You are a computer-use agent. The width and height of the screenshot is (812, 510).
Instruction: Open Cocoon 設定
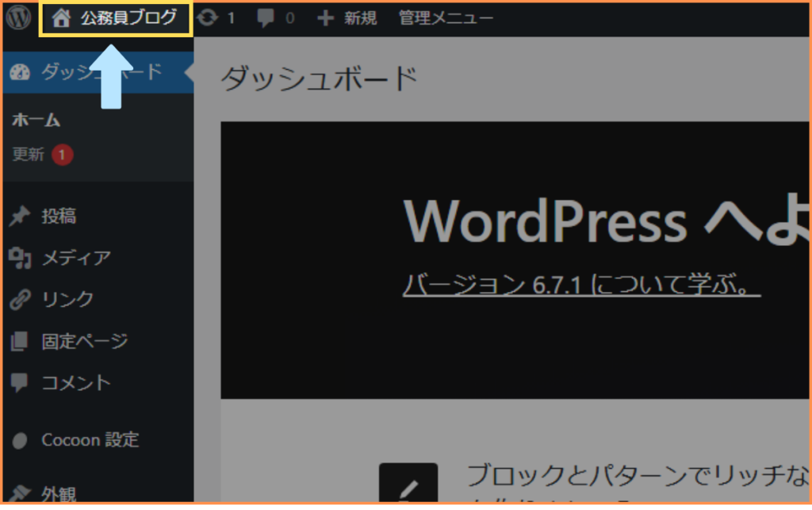(x=90, y=440)
